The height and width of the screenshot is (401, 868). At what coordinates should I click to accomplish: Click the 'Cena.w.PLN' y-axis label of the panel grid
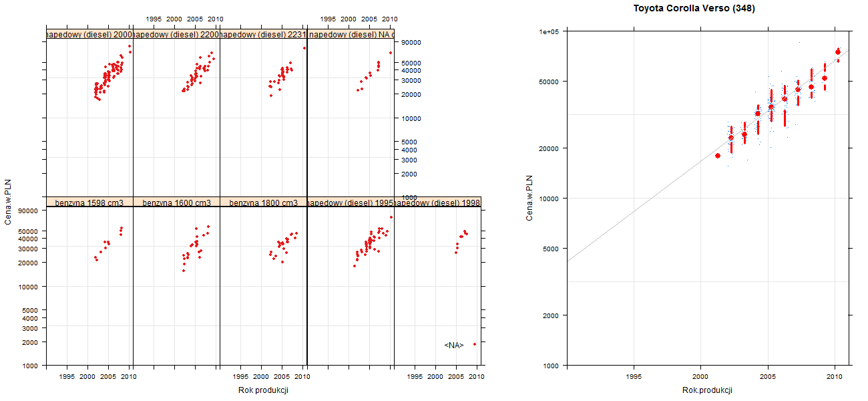coord(8,201)
